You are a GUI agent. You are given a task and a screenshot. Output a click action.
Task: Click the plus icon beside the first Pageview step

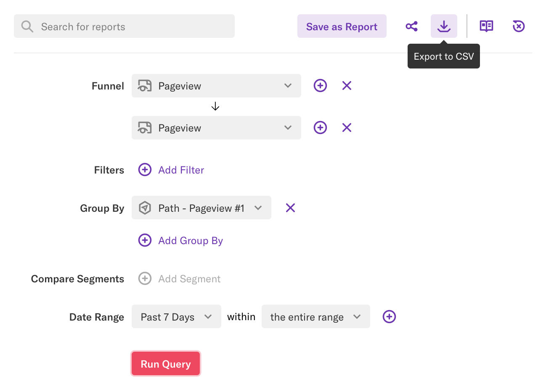(x=320, y=85)
